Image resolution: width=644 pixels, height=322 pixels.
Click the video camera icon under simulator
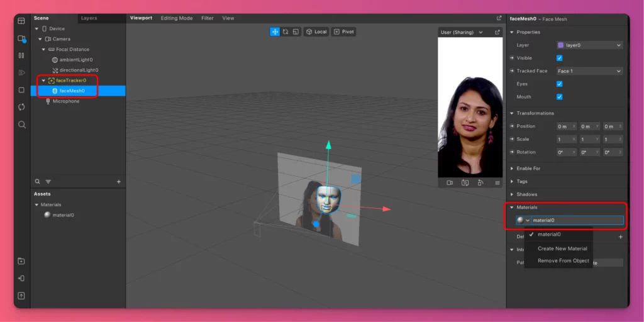click(x=450, y=183)
